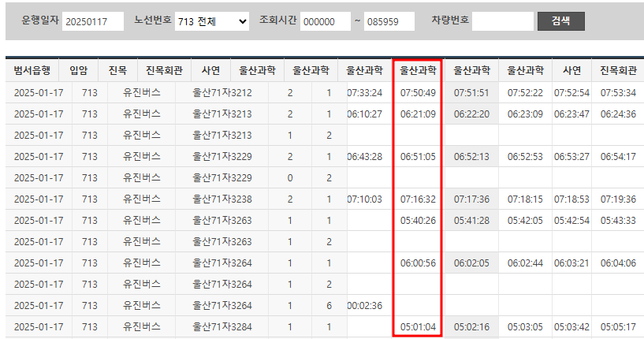Image resolution: width=644 pixels, height=339 pixels.
Task: Click the 07:19:36 time cell
Action: pyautogui.click(x=617, y=199)
